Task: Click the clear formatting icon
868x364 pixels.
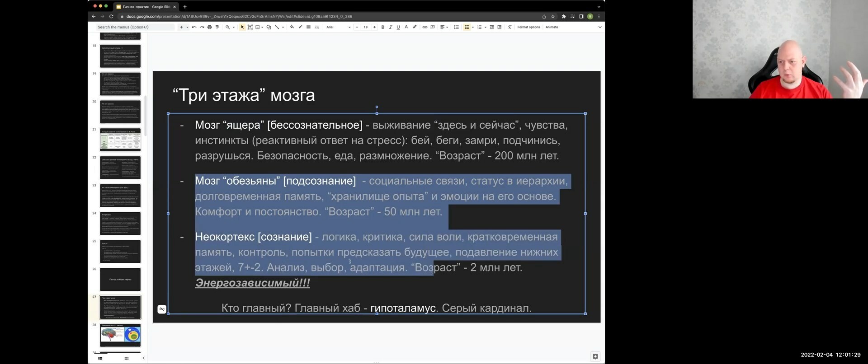Action: 509,27
